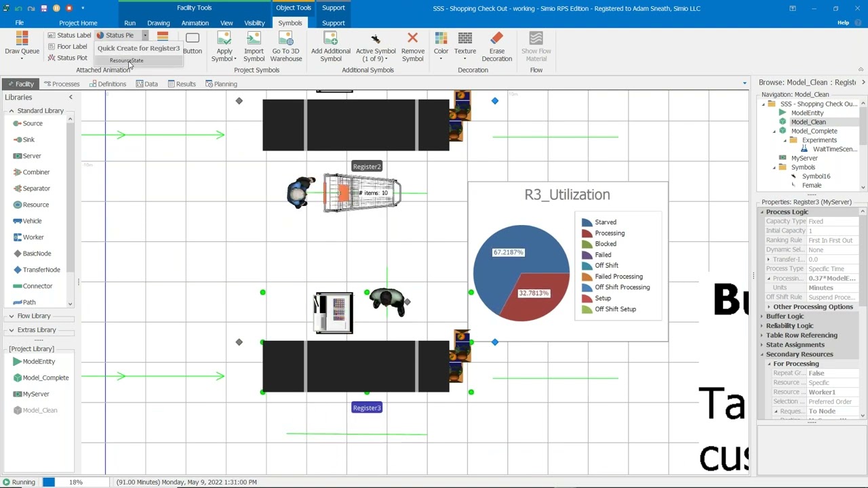Add a Status Plot animation
Screen dimensions: 868x488
point(68,58)
